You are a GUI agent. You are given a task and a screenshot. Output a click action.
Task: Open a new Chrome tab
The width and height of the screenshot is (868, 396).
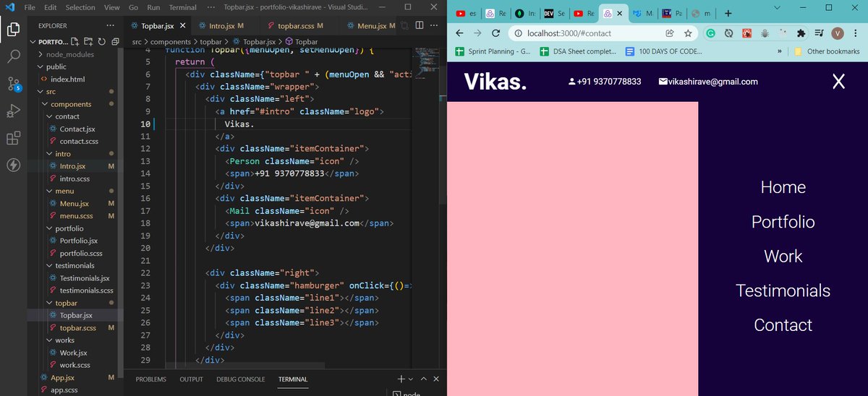click(729, 13)
